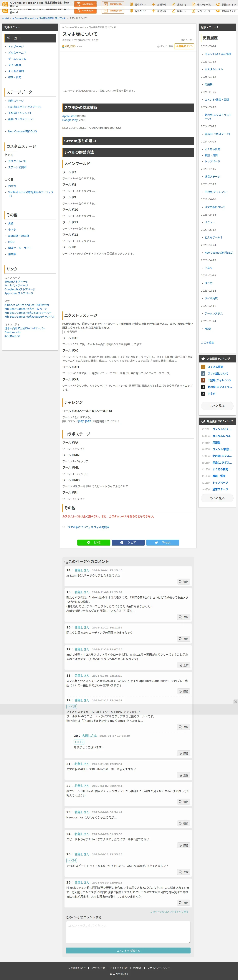Click 返信 under comment 18
The width and height of the screenshot is (238, 980).
tap(183, 692)
